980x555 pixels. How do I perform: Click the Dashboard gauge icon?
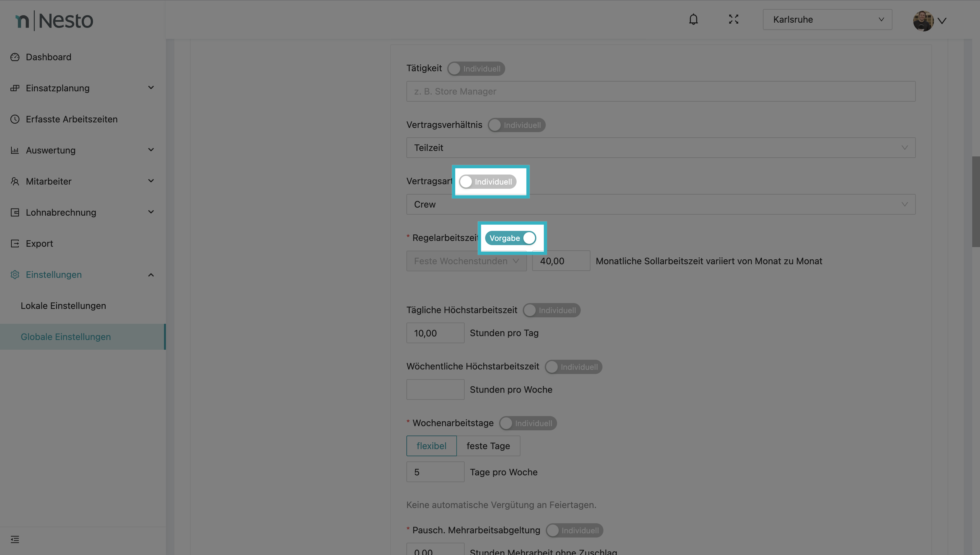coord(15,57)
